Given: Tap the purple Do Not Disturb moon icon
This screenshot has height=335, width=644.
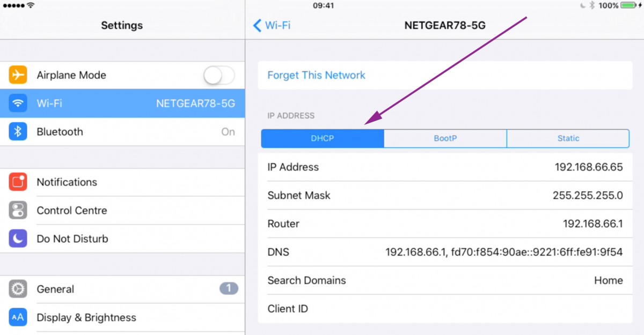Looking at the screenshot, I should 18,239.
